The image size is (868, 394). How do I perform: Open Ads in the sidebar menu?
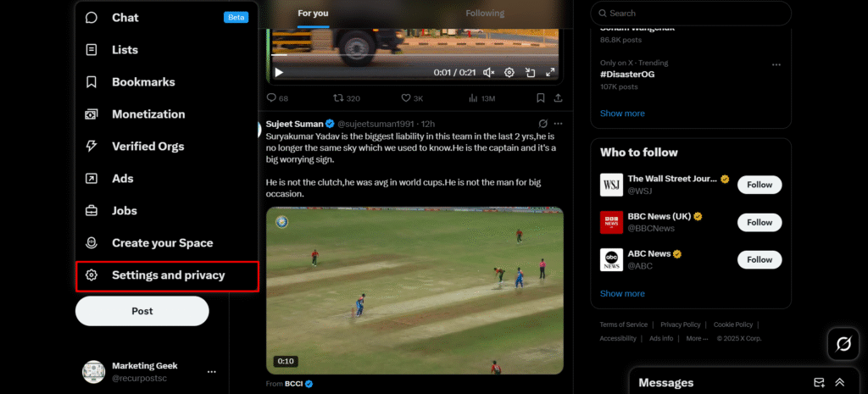pyautogui.click(x=167, y=178)
